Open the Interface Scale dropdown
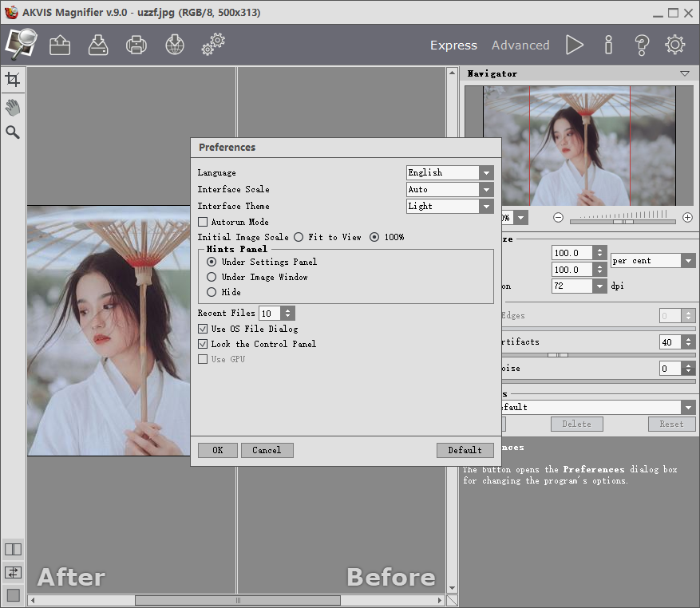The width and height of the screenshot is (700, 608). [450, 190]
